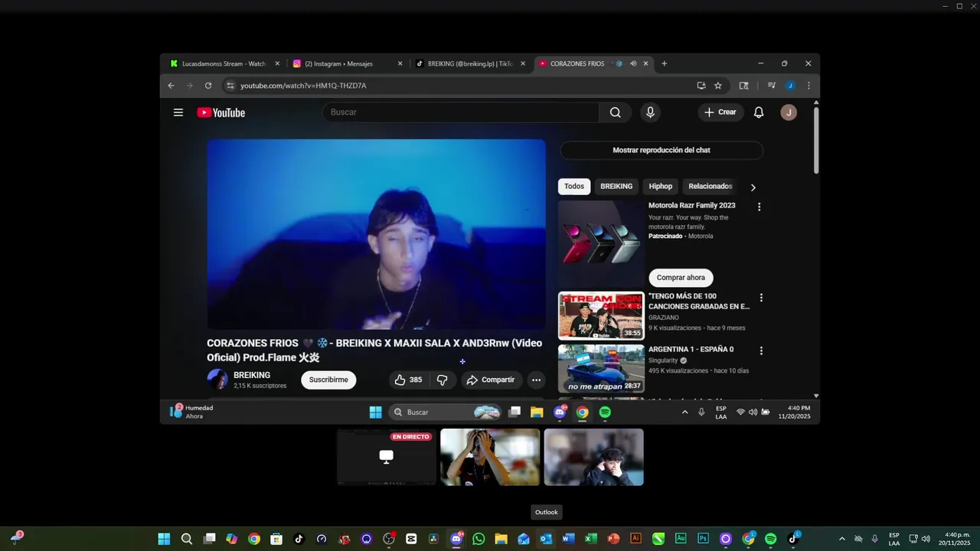
Task: Launch Excel from the bottom taskbar
Action: [x=591, y=539]
